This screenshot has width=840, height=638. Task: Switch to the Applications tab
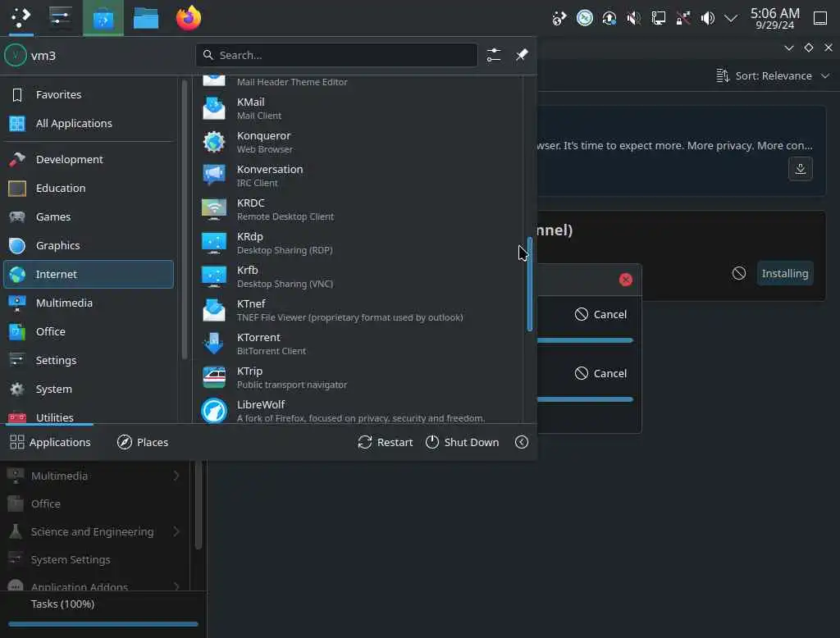pyautogui.click(x=50, y=442)
